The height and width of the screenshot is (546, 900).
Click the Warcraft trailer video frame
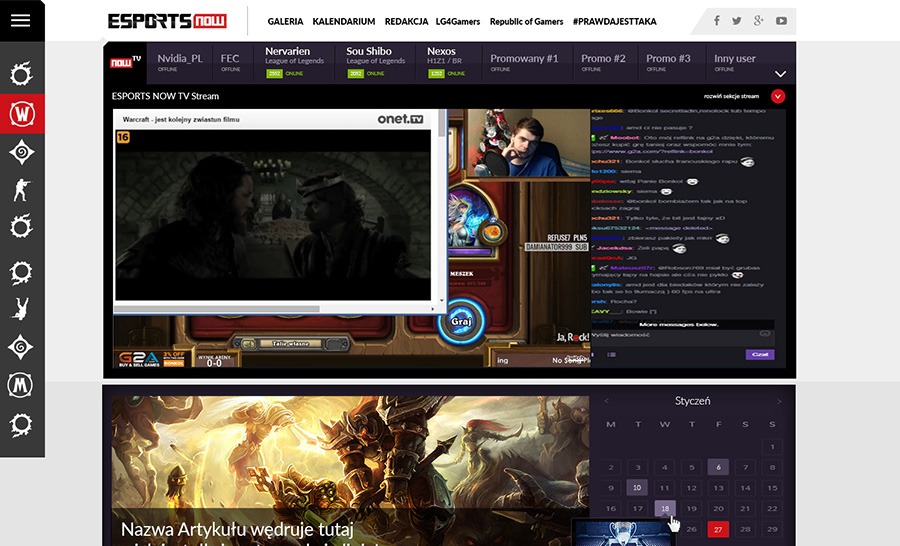click(273, 215)
